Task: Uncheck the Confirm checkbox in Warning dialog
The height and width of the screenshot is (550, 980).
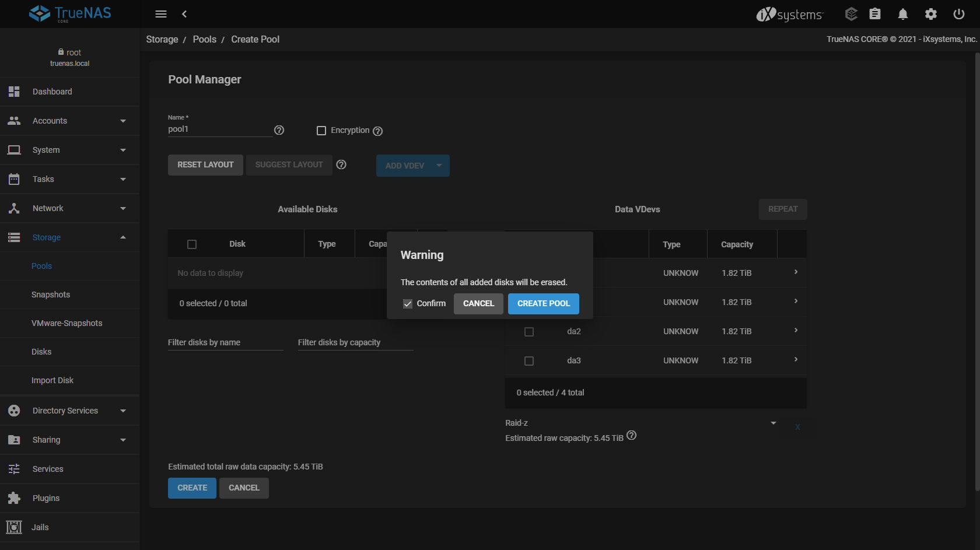Action: click(x=408, y=304)
